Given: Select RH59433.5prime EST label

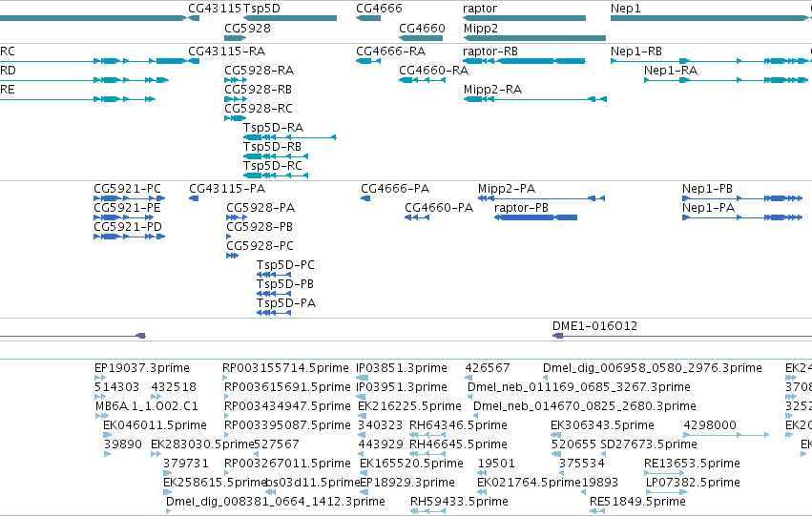Looking at the screenshot, I should click(x=459, y=502).
